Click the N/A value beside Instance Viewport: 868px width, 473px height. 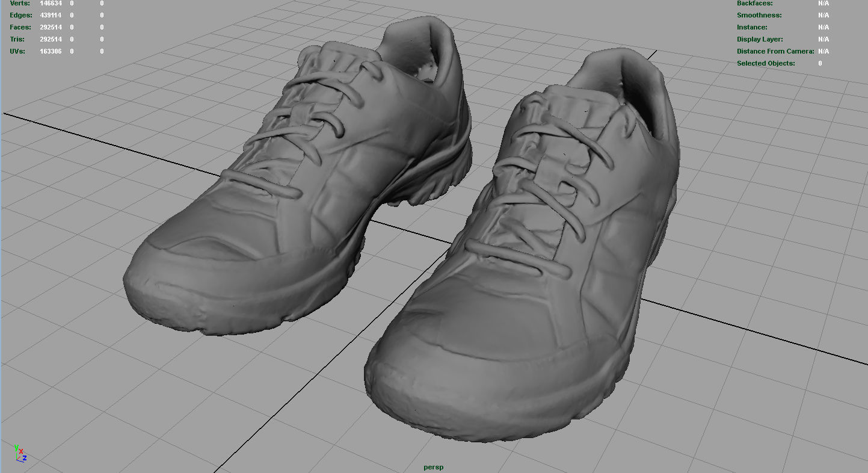tap(823, 27)
